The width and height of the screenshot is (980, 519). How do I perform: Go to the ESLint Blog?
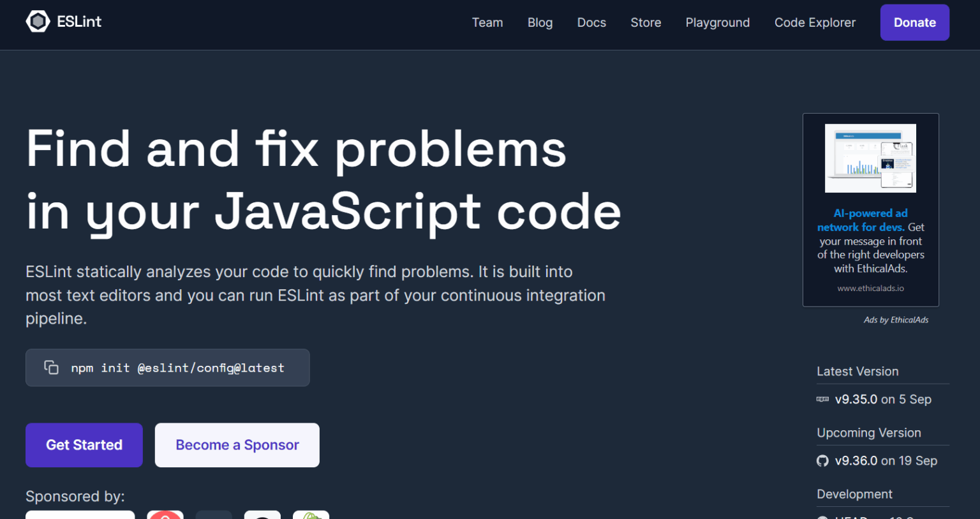540,22
